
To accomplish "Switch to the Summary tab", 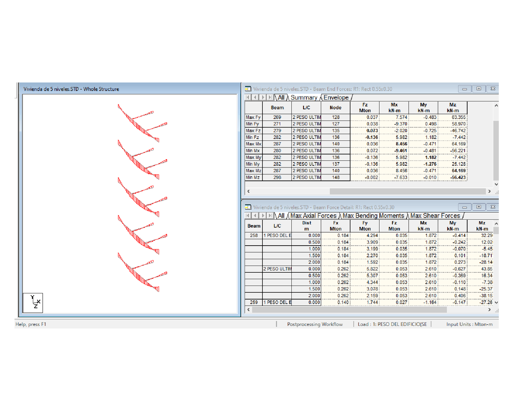I will (305, 97).
